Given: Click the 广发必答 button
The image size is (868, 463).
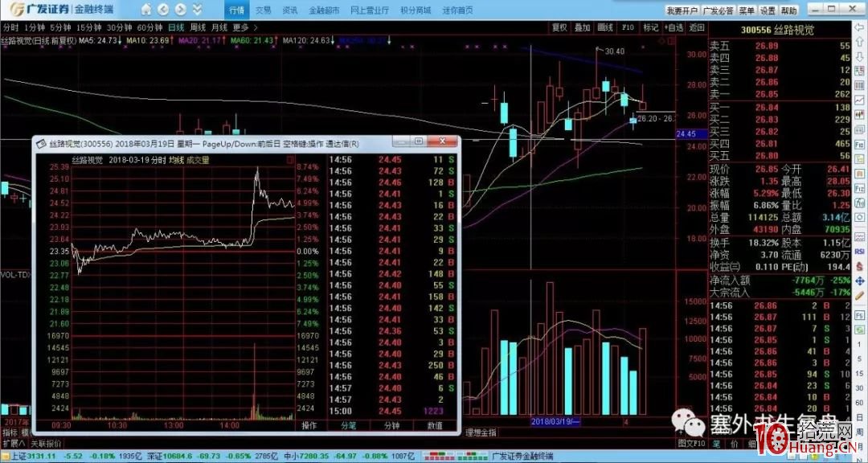Looking at the screenshot, I should tap(718, 10).
